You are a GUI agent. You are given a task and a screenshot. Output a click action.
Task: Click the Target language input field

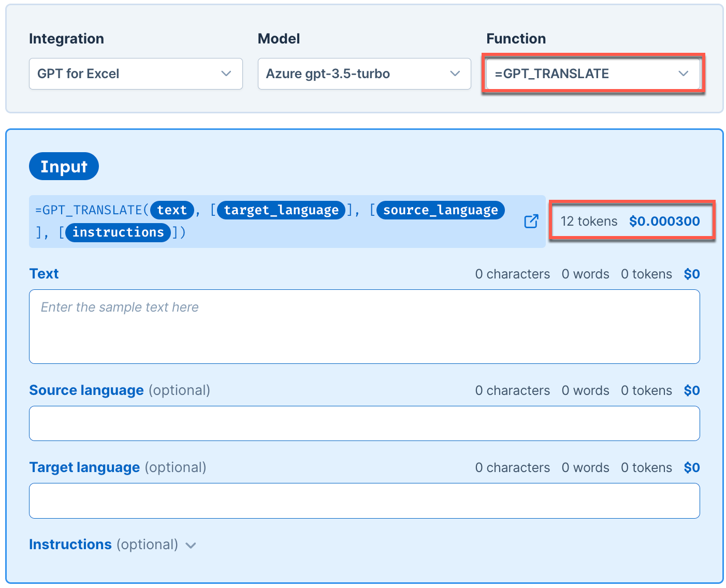(x=365, y=501)
